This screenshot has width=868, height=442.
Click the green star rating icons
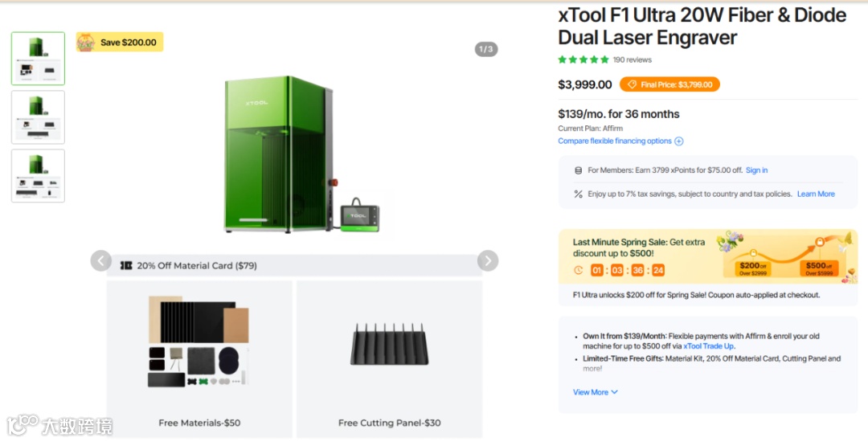tap(583, 59)
